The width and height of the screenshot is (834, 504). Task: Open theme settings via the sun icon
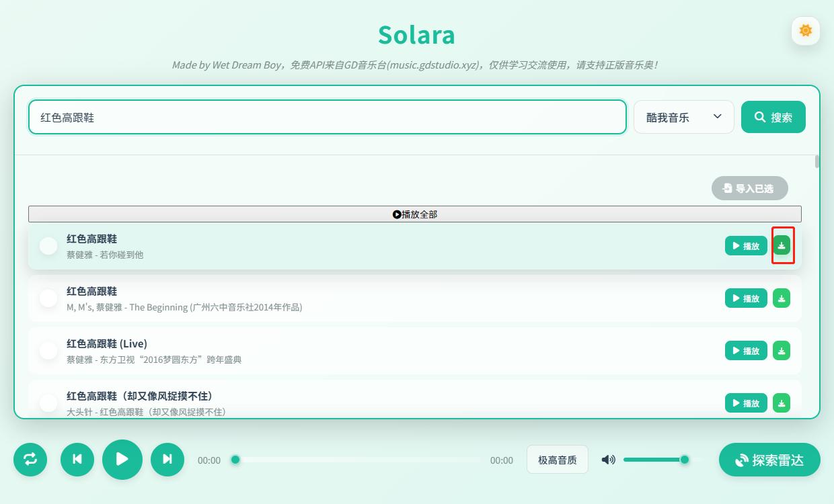point(805,30)
